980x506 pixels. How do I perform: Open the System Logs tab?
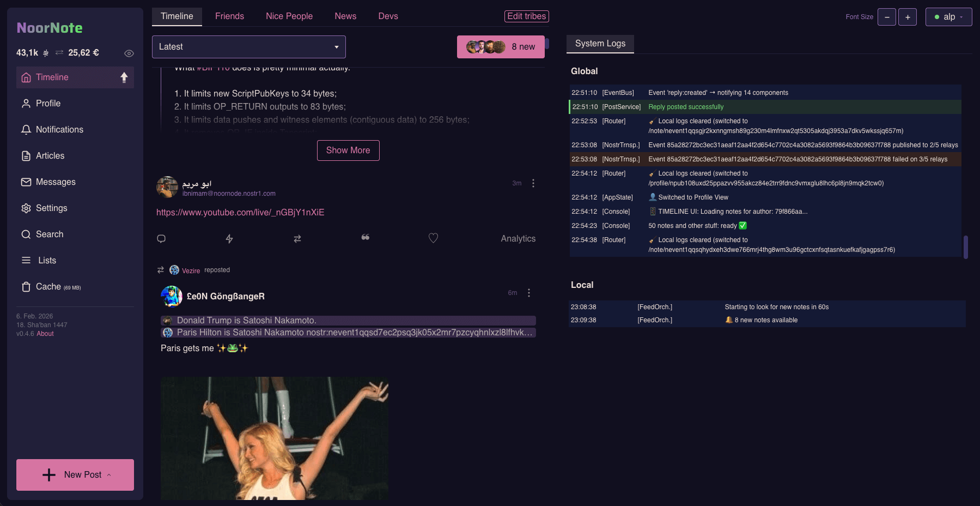600,44
